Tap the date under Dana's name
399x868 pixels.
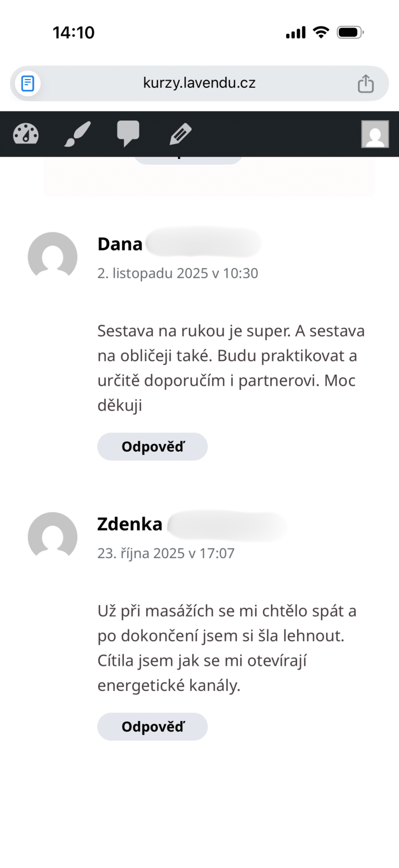(x=178, y=273)
